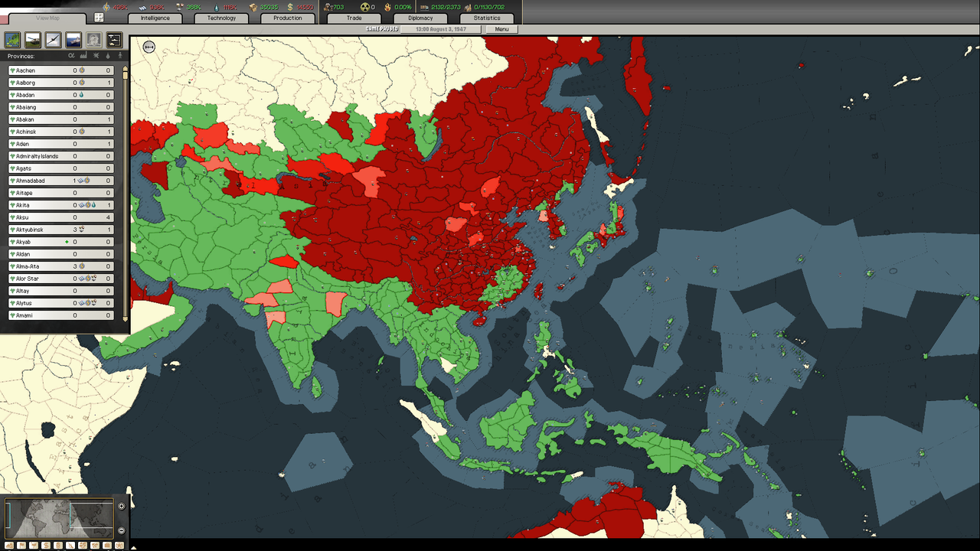Open the command hierarchy icon
The image size is (980, 551).
coord(114,39)
